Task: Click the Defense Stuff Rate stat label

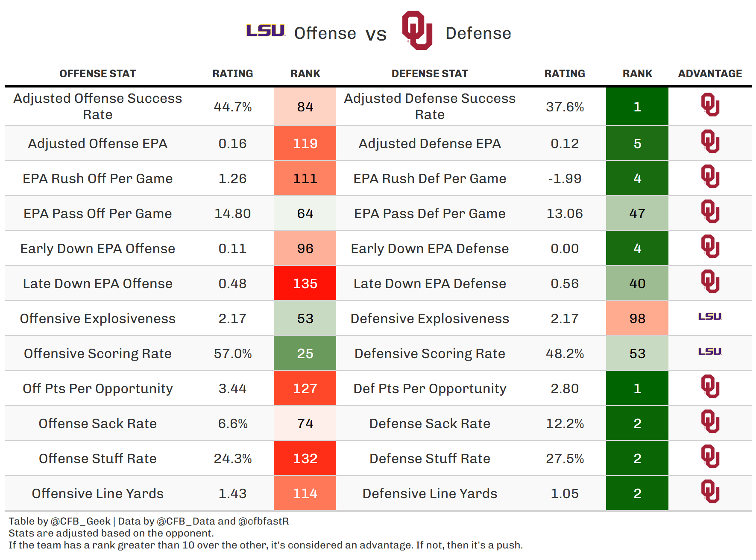Action: (x=430, y=459)
